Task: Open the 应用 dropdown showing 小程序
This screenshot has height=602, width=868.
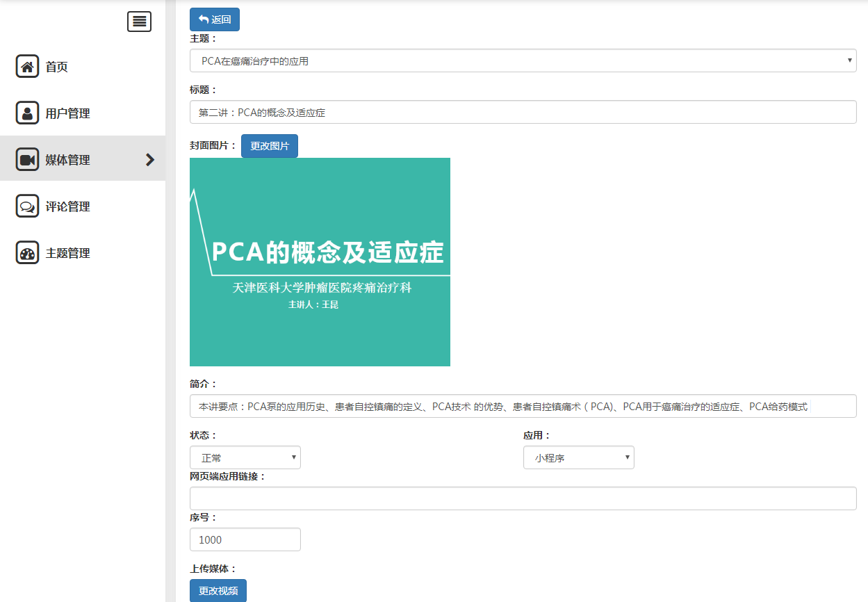Action: [578, 458]
